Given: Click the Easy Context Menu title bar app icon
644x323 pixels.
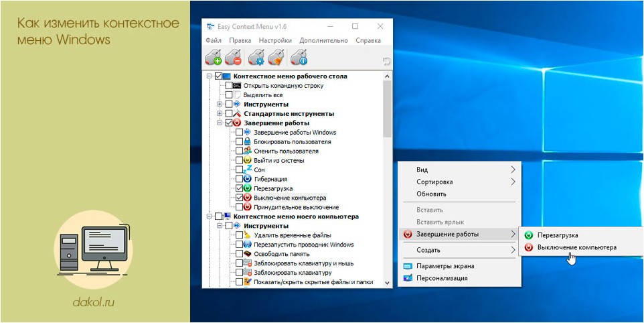Looking at the screenshot, I should [x=210, y=27].
